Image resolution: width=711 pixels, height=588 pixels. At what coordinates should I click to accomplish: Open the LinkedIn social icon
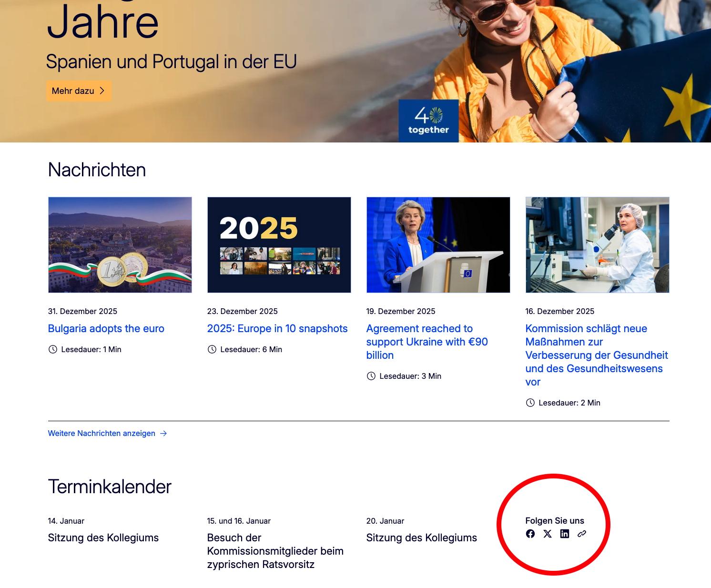(564, 534)
